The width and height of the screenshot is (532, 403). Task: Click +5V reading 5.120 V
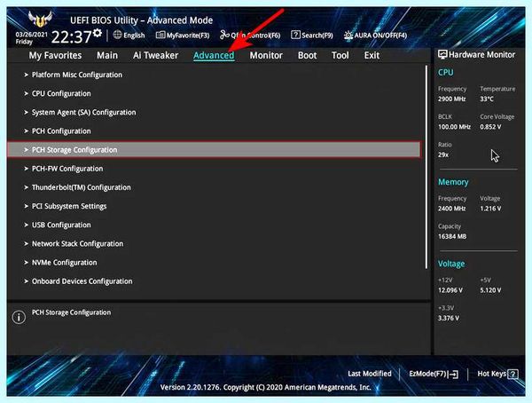point(490,290)
